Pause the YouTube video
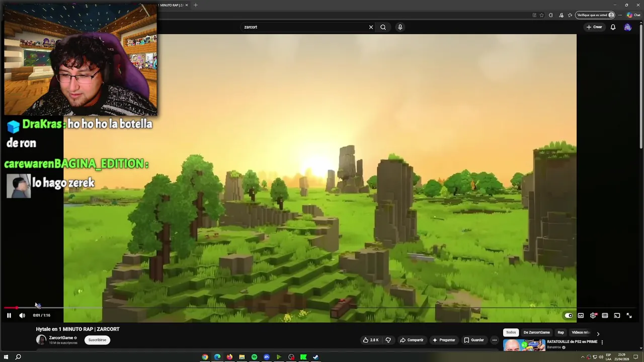 [9, 315]
